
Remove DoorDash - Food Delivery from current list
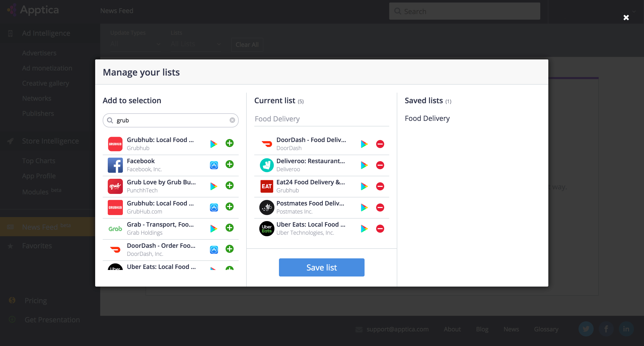click(x=380, y=144)
